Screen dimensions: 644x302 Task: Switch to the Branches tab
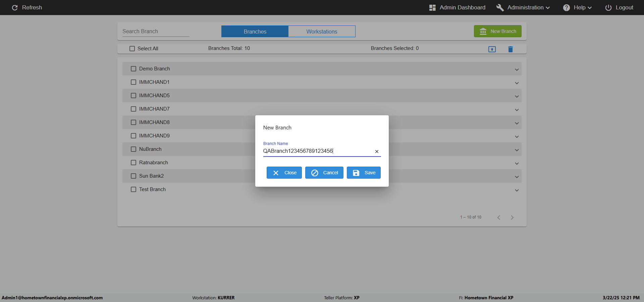[255, 32]
